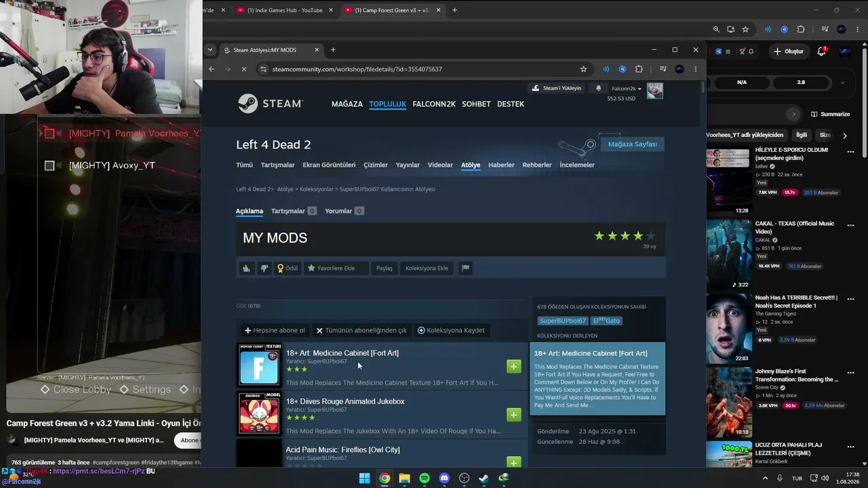Open the tab search dropdown in Steam window
This screenshot has width=868, height=488.
[x=210, y=49]
